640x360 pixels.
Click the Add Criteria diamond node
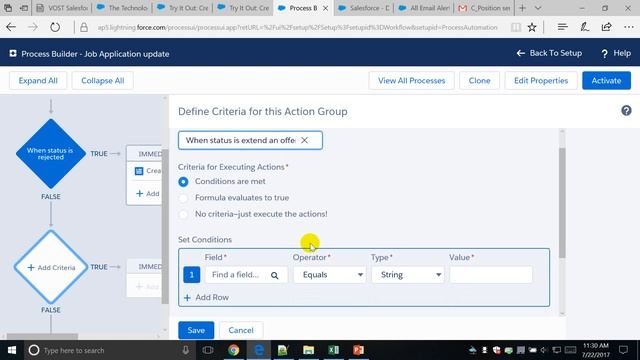[x=51, y=267]
